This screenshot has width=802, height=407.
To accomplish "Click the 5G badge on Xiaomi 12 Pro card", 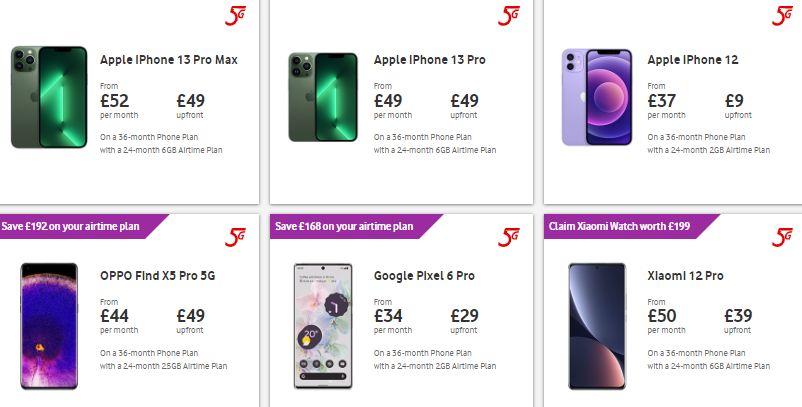I will tap(783, 236).
